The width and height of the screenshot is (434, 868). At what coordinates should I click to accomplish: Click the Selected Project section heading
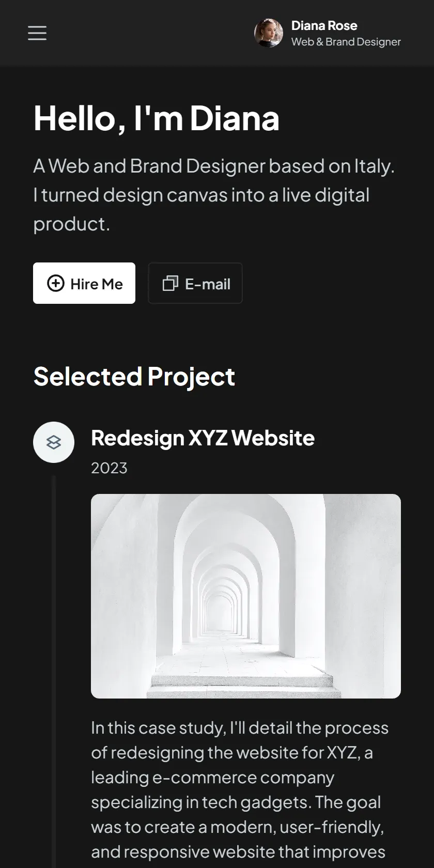point(134,377)
